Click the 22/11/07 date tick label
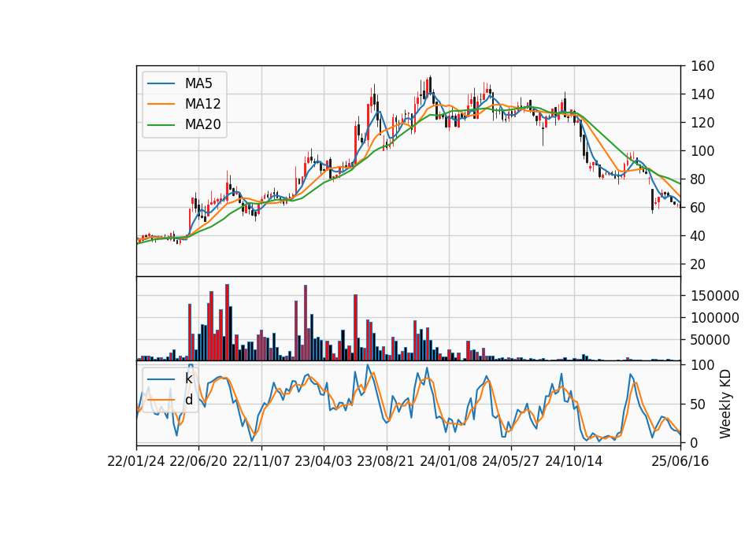Screen dimensions: 756x543 (261, 461)
